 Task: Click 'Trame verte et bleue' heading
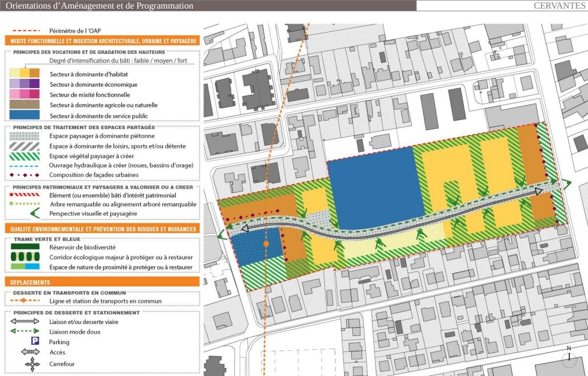pyautogui.click(x=47, y=239)
